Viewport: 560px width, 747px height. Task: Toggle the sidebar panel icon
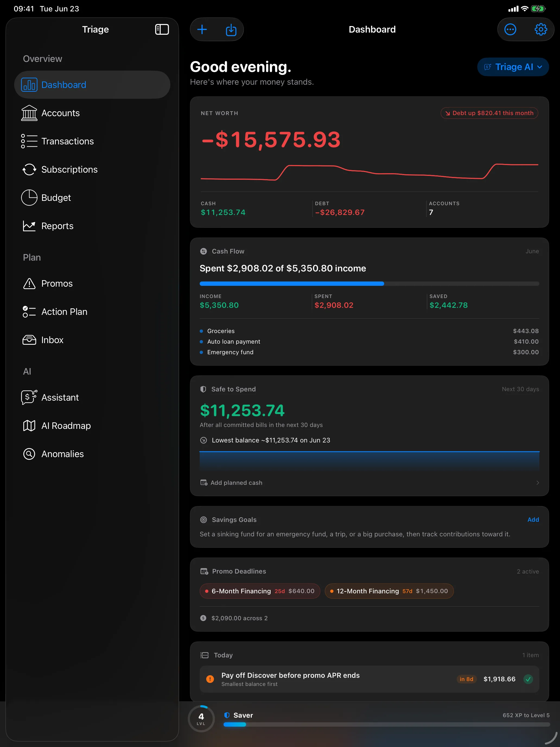[x=162, y=29]
